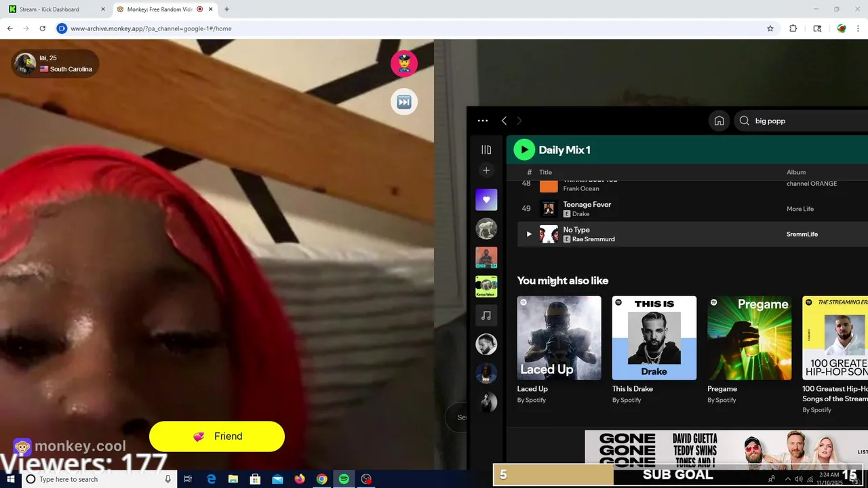The image size is (868, 488).
Task: Go back in Spotify navigation
Action: click(x=504, y=121)
